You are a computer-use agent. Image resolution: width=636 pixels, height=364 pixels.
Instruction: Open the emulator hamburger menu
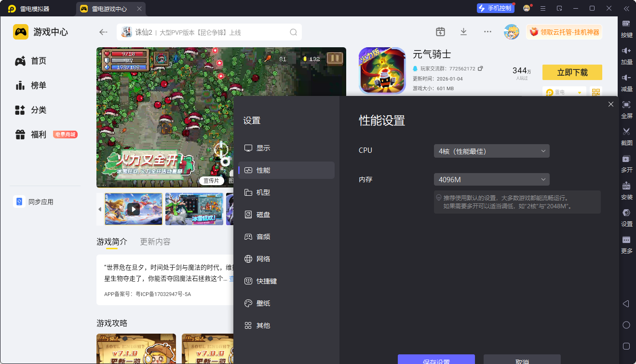pos(543,9)
